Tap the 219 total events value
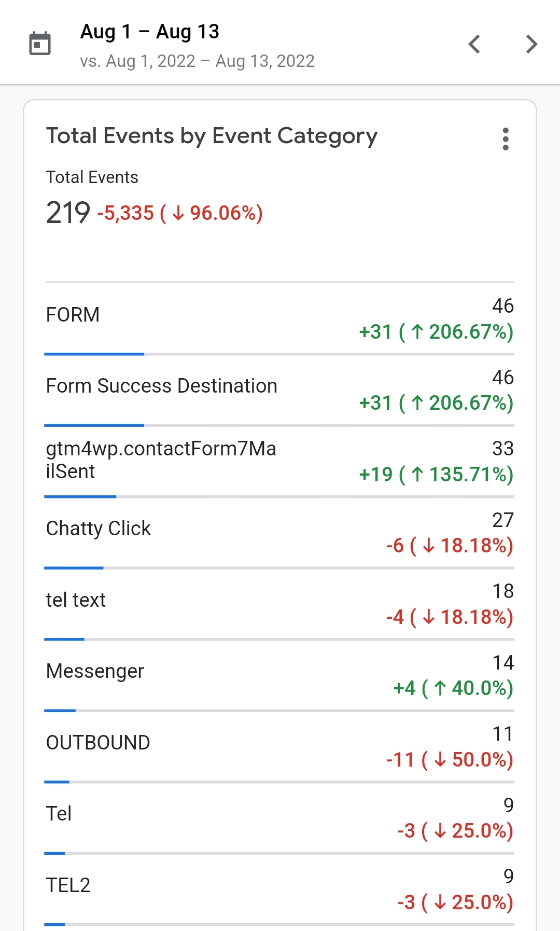This screenshot has width=560, height=931. point(68,213)
